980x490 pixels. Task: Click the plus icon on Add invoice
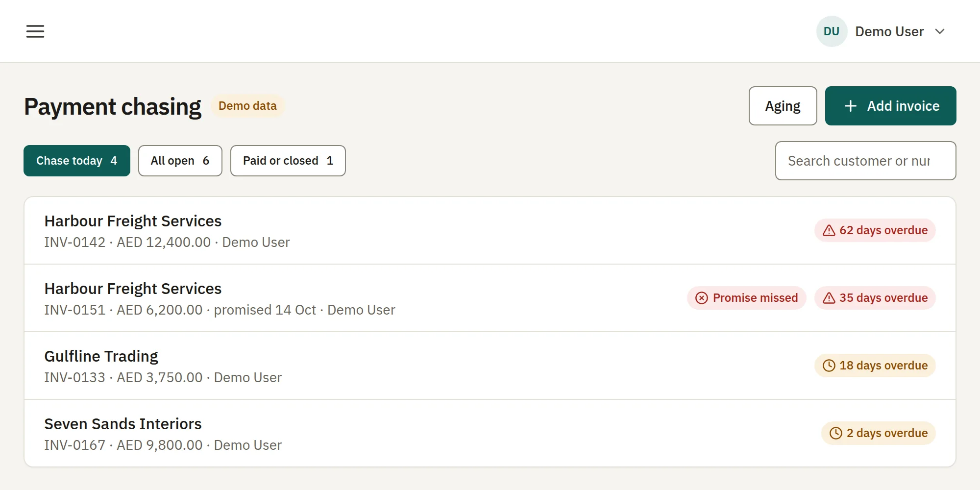tap(851, 106)
